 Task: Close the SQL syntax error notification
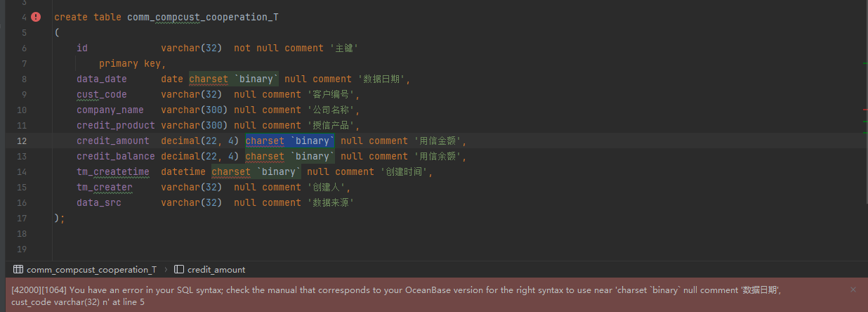click(x=853, y=290)
